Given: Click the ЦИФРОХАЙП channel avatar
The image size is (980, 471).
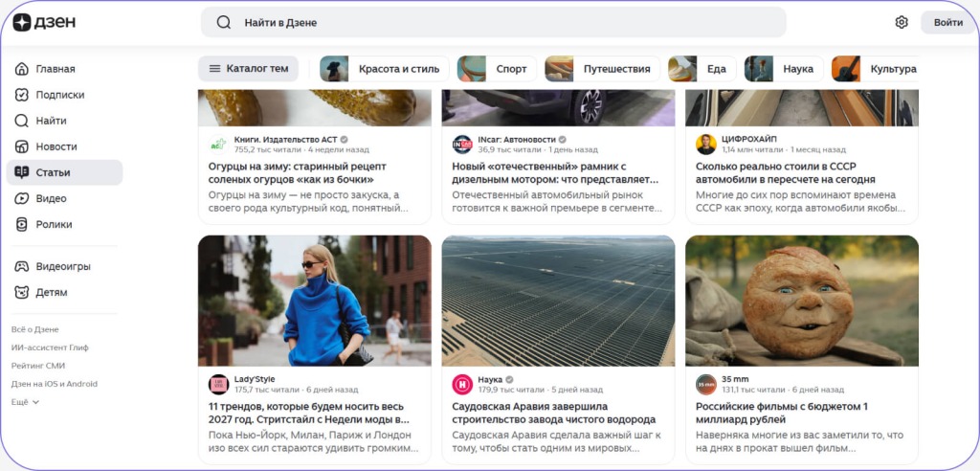Looking at the screenshot, I should [706, 145].
